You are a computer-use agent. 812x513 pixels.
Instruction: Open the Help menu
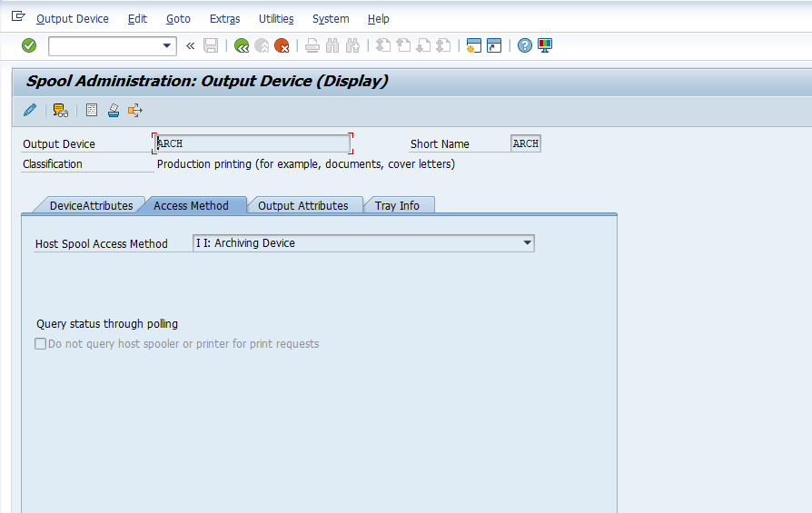click(x=378, y=19)
